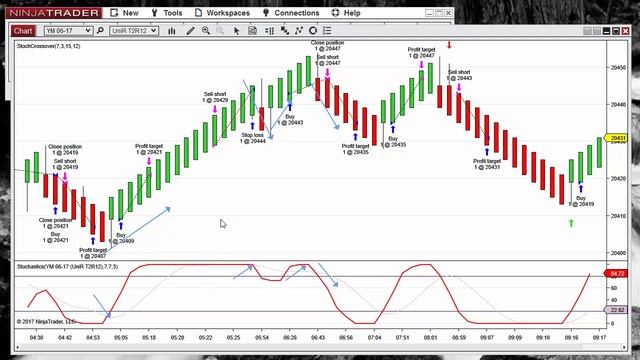Open the Workspaces menu
This screenshot has width=640, height=360.
click(x=222, y=13)
